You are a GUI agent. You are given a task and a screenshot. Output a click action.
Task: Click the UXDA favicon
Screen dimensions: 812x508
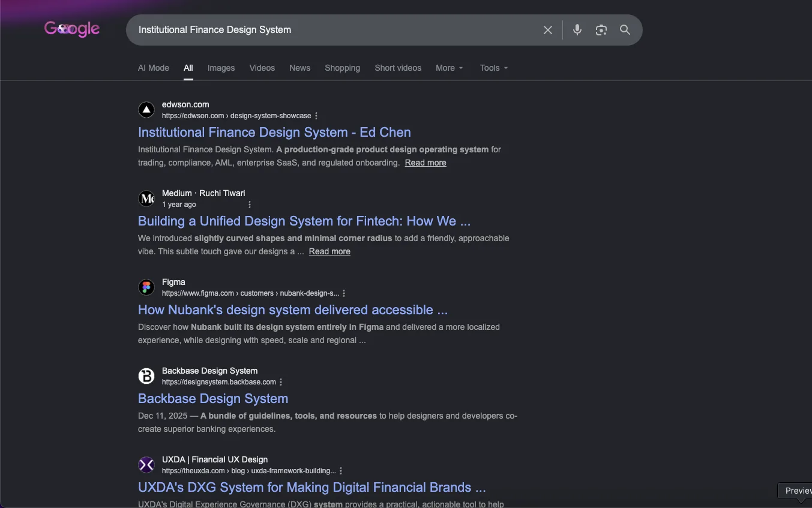pos(146,465)
